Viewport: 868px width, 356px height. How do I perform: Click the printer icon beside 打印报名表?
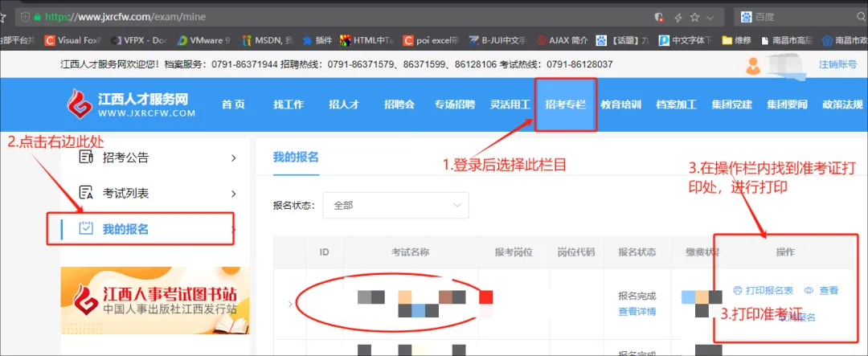pyautogui.click(x=738, y=290)
